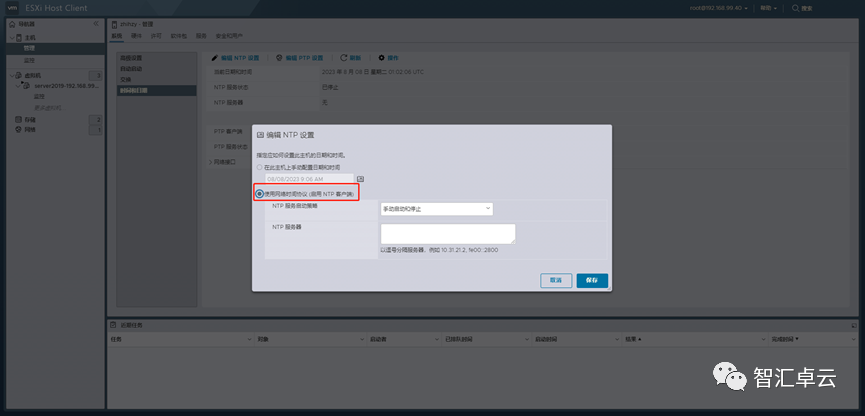Switch to the Licensing (许可) tab
The image size is (865, 416).
point(156,36)
